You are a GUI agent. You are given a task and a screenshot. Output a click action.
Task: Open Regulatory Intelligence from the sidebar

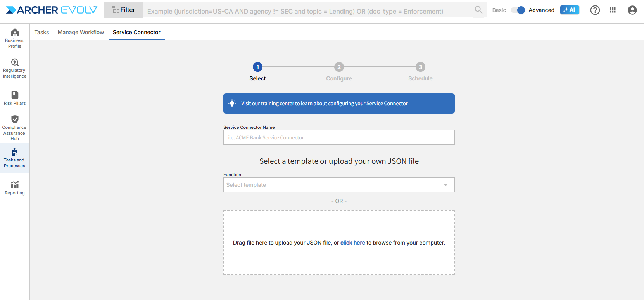(x=15, y=68)
